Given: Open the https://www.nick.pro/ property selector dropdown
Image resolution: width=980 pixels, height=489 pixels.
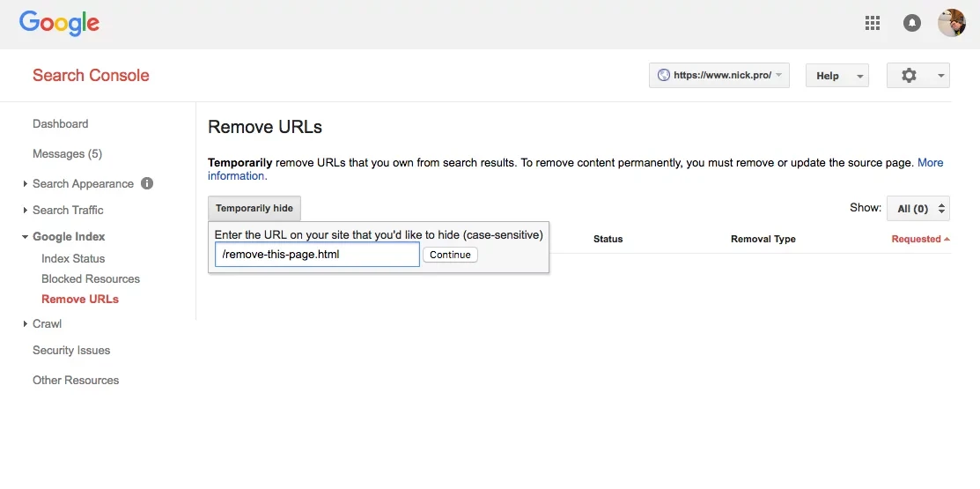Looking at the screenshot, I should (x=718, y=76).
